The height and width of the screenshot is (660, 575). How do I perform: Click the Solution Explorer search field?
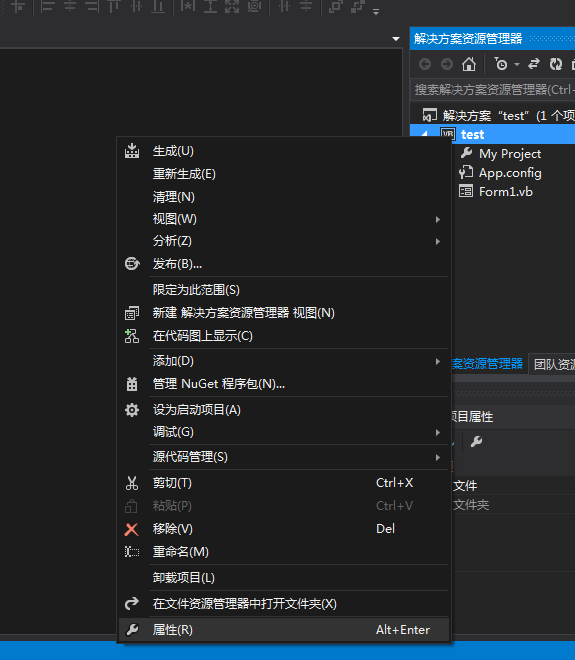click(x=492, y=90)
